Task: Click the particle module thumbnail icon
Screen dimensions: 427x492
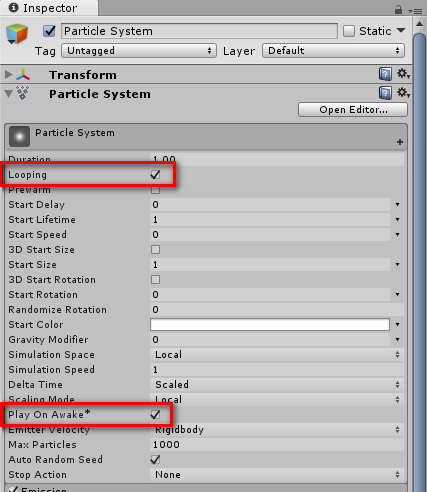Action: tap(19, 136)
